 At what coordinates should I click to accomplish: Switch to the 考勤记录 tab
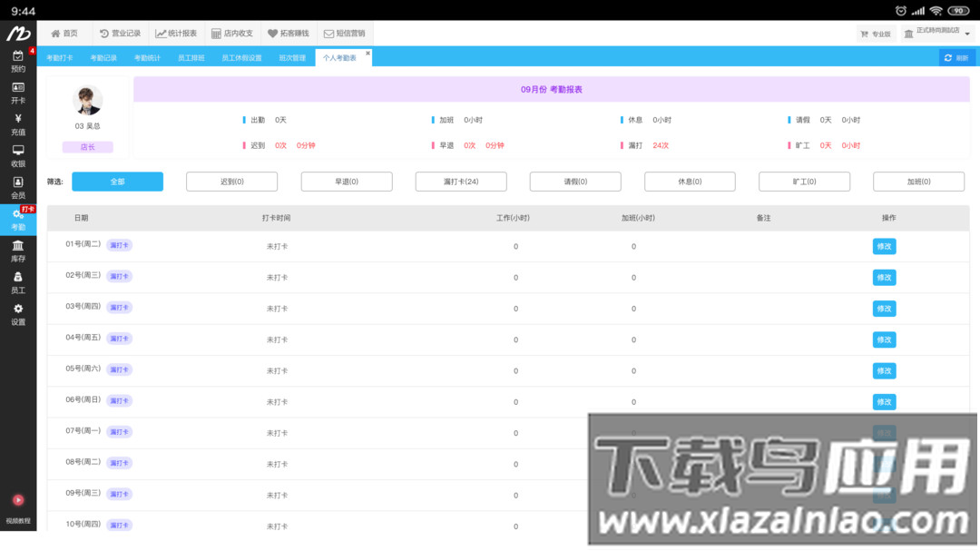(102, 56)
